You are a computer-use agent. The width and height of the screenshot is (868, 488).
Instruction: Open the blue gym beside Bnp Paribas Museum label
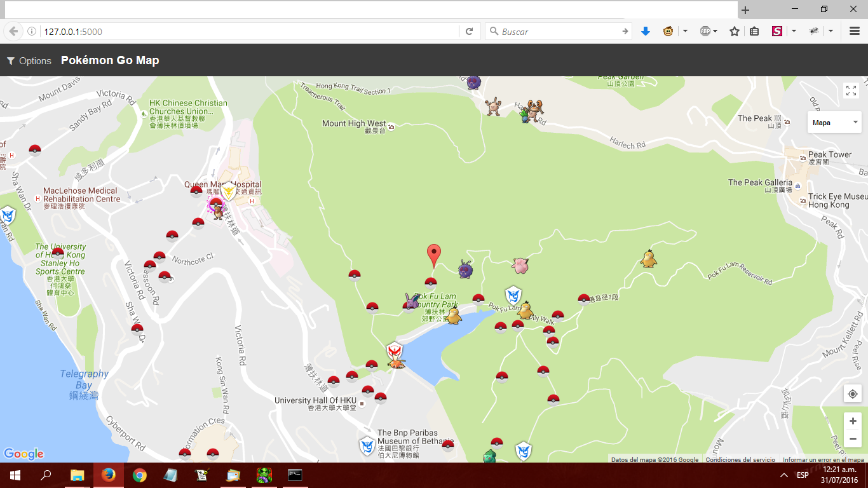point(367,446)
